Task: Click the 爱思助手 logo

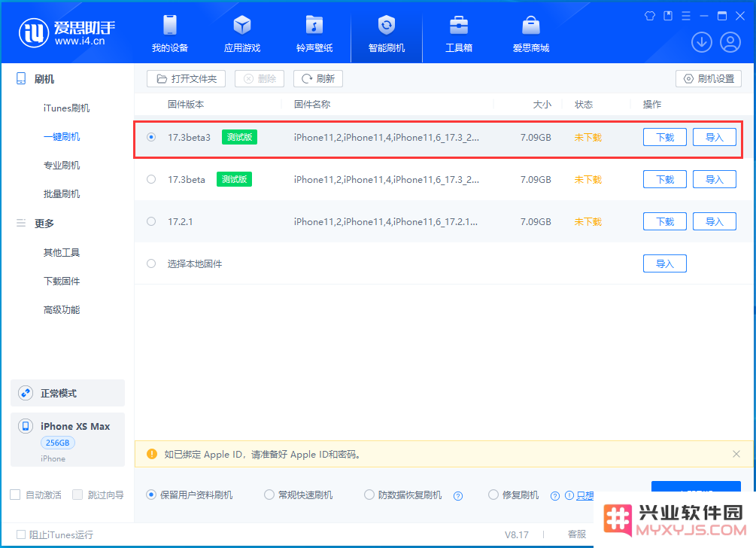Action: (x=67, y=33)
